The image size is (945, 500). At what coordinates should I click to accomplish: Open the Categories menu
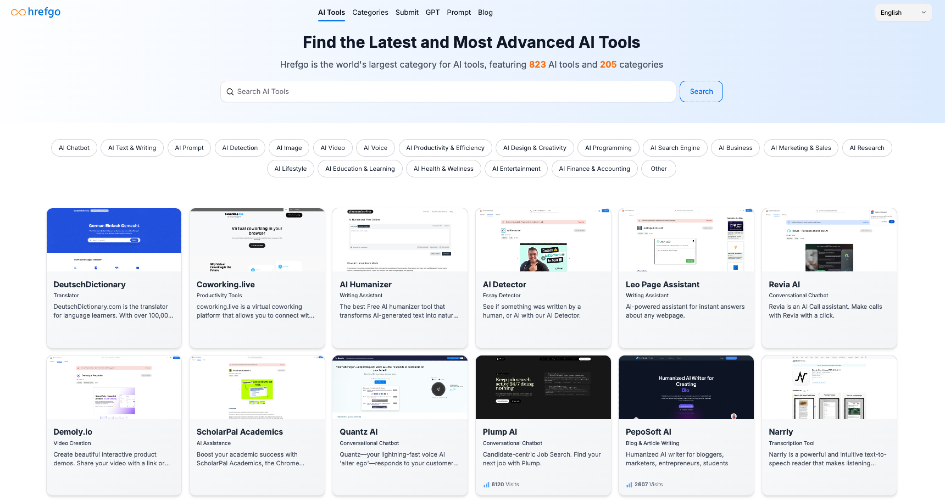(x=370, y=12)
